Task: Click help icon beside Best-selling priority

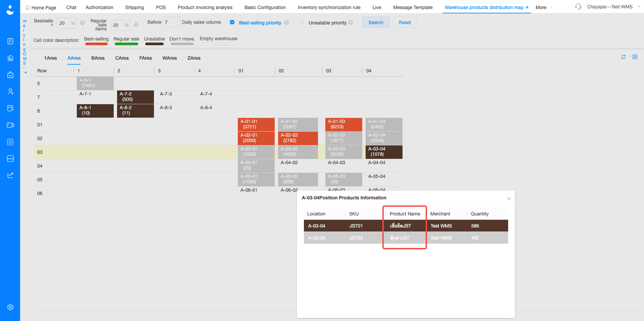Action: click(x=286, y=22)
